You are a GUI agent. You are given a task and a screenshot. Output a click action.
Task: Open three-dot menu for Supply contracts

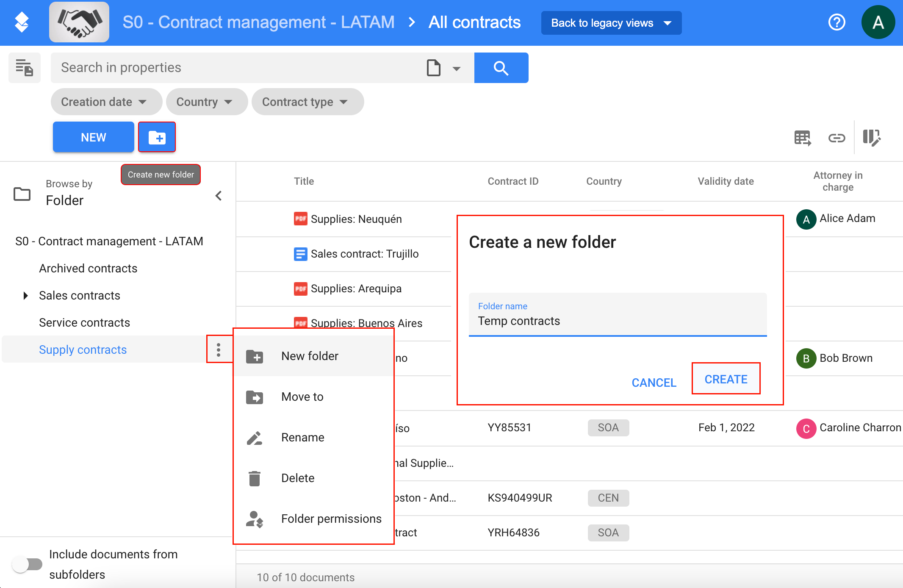(219, 349)
